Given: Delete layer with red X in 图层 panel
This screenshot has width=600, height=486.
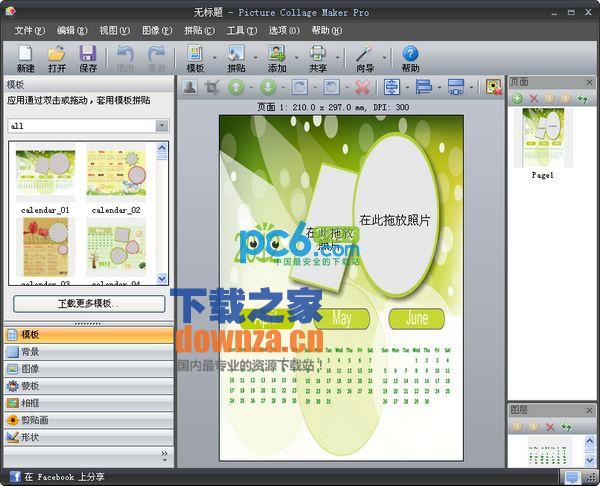Looking at the screenshot, I should pos(550,427).
